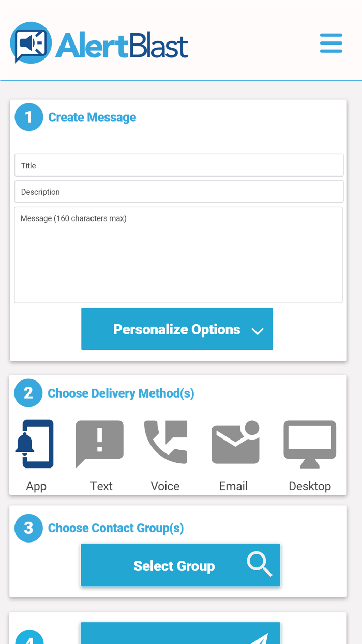Click the Personalize Options chevron arrow

pyautogui.click(x=258, y=331)
